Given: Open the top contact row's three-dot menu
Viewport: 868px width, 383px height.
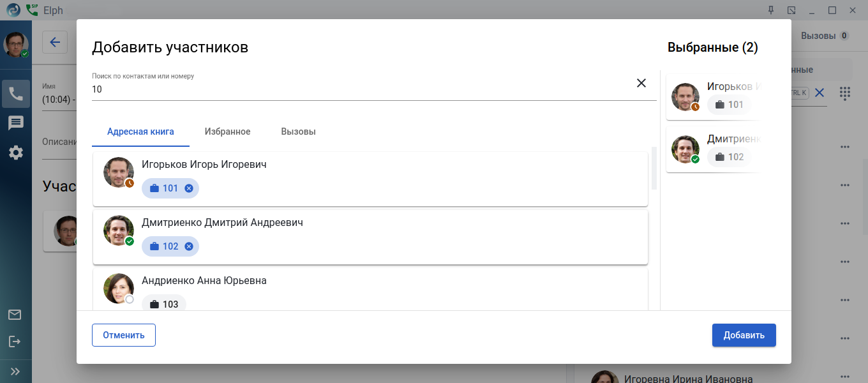Looking at the screenshot, I should [845, 147].
